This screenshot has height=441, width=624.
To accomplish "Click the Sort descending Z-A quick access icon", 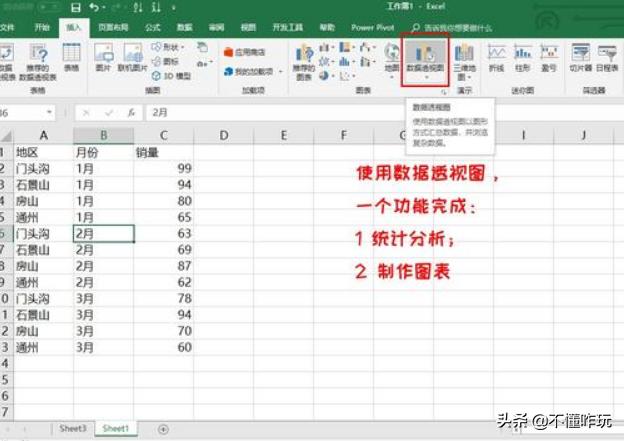I will pos(156,7).
